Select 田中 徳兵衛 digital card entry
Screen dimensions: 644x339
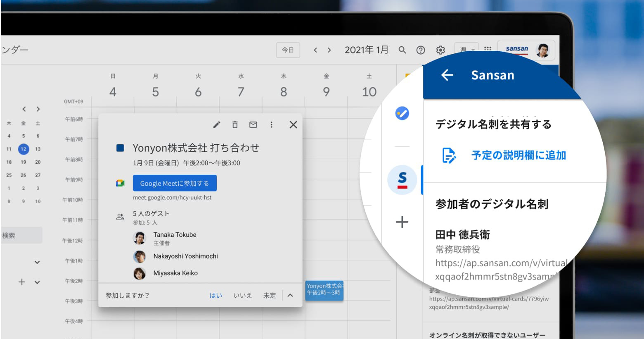[463, 235]
